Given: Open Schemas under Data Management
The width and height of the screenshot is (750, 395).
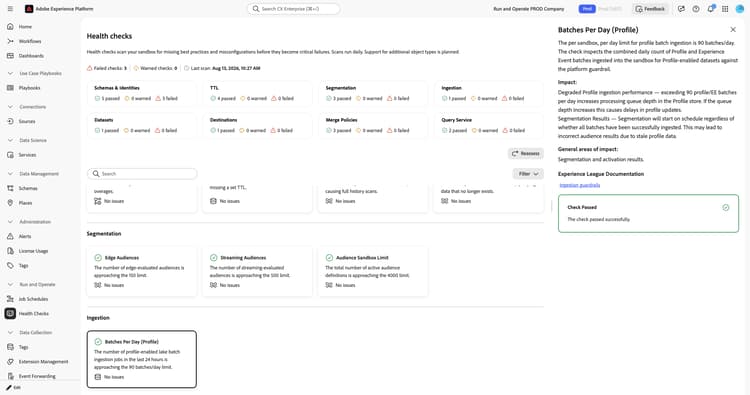Looking at the screenshot, I should pyautogui.click(x=28, y=188).
